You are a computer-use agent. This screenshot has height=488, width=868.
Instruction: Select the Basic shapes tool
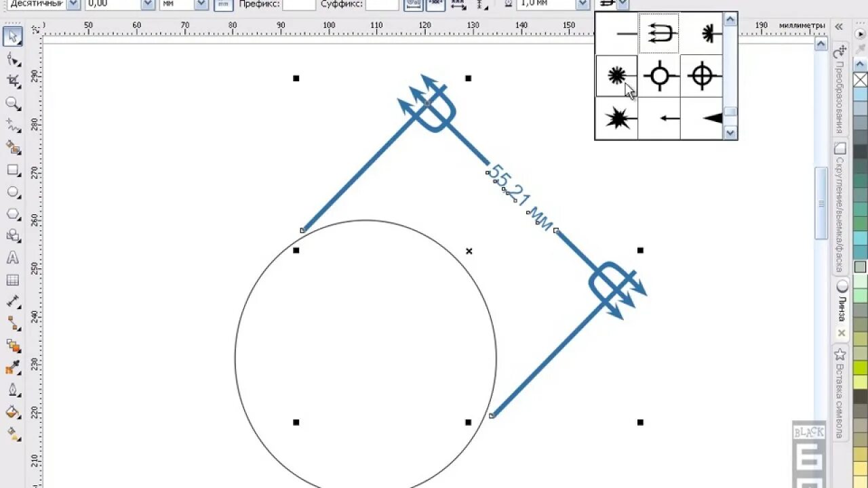coord(12,236)
